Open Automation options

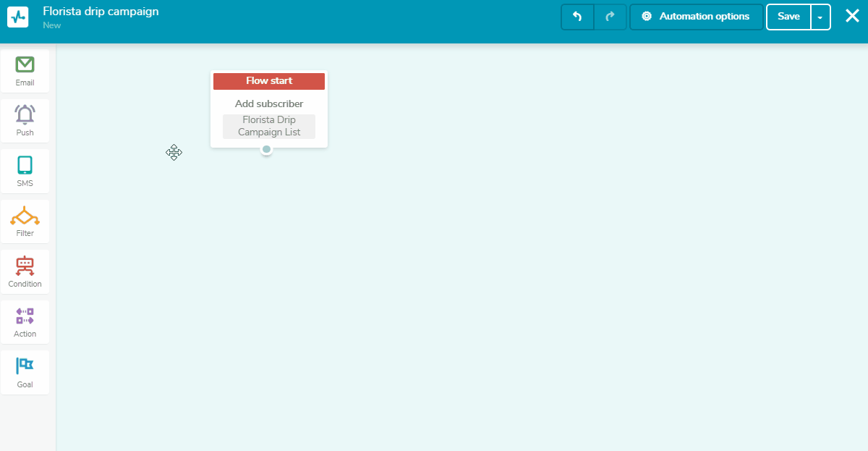(696, 17)
